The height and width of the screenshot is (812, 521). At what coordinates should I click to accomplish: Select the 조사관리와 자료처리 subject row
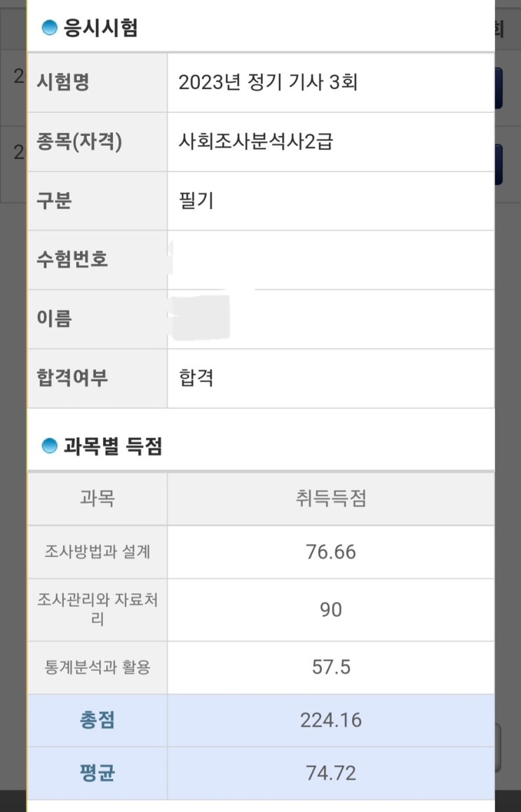pyautogui.click(x=97, y=610)
